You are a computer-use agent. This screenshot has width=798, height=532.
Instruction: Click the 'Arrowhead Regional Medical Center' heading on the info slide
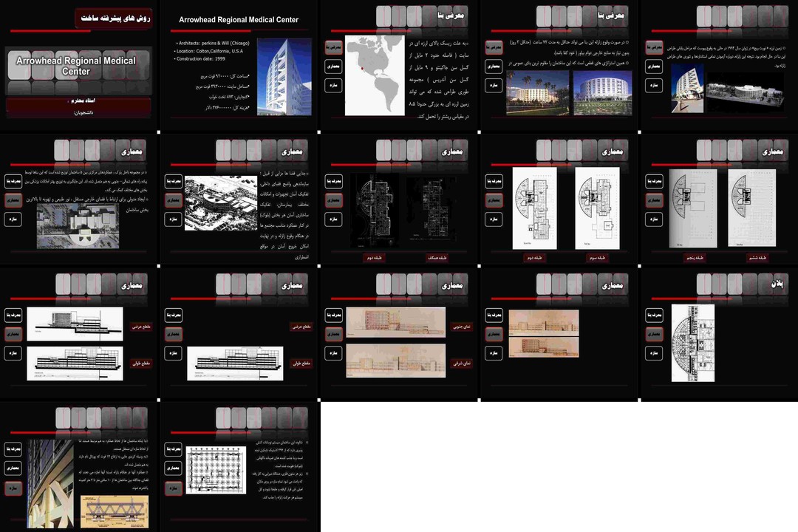coord(239,20)
